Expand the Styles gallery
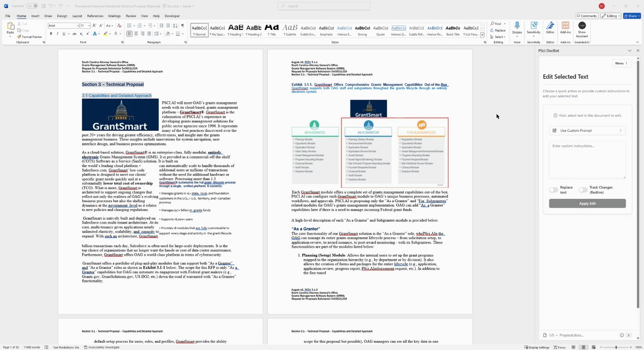 [x=483, y=35]
